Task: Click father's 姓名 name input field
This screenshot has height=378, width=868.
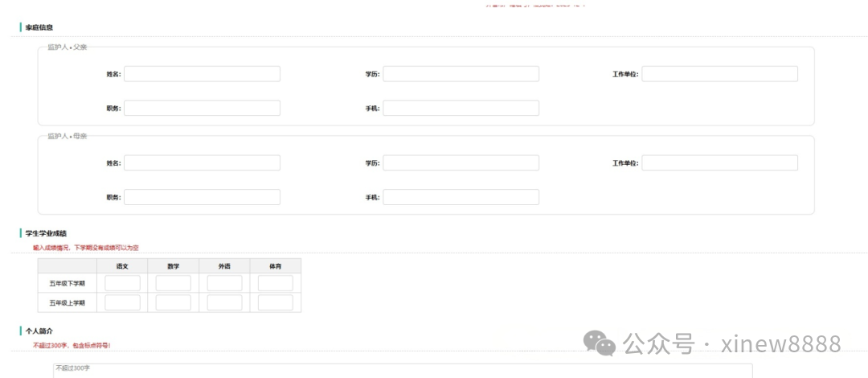Action: 202,74
